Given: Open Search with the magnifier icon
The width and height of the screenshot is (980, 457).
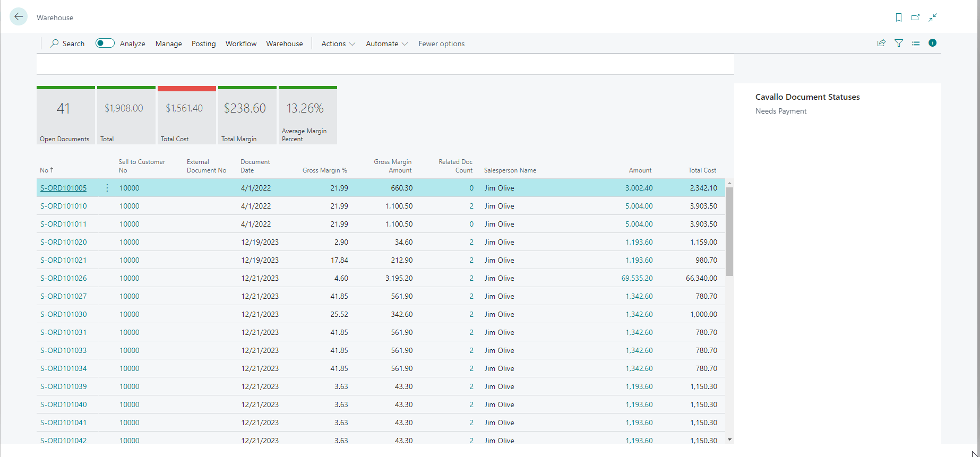Looking at the screenshot, I should 67,44.
